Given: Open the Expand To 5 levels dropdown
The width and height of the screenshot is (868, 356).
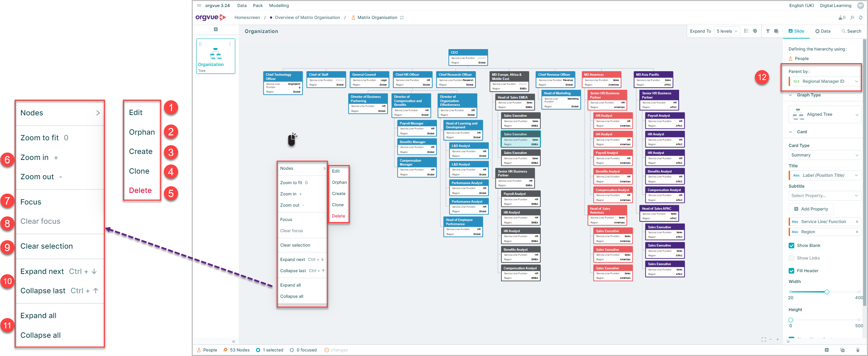Looking at the screenshot, I should 727,31.
